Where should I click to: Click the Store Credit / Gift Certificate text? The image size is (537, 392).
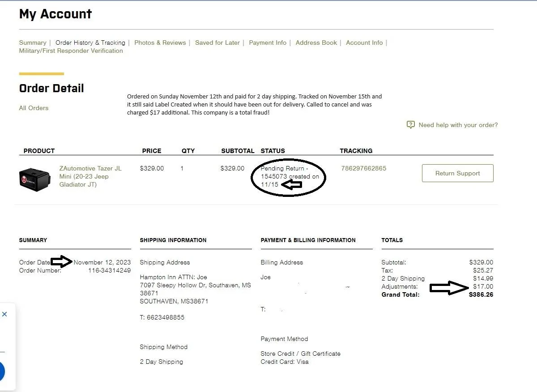tap(301, 354)
